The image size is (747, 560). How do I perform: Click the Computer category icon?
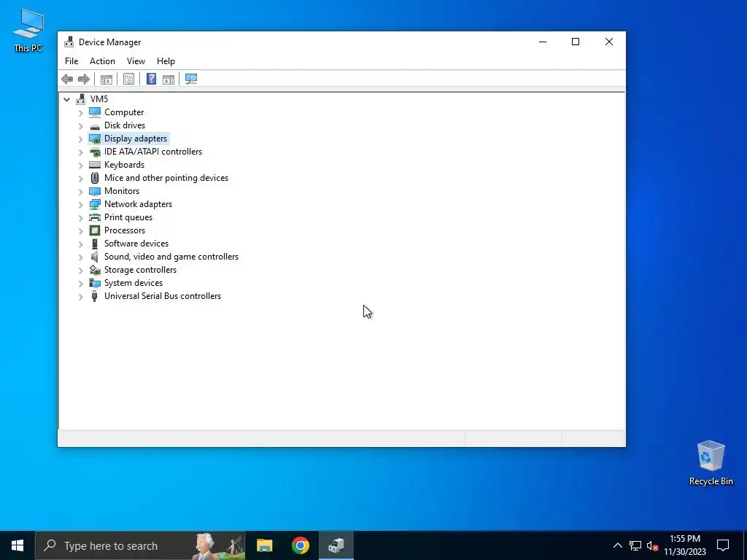pyautogui.click(x=95, y=112)
